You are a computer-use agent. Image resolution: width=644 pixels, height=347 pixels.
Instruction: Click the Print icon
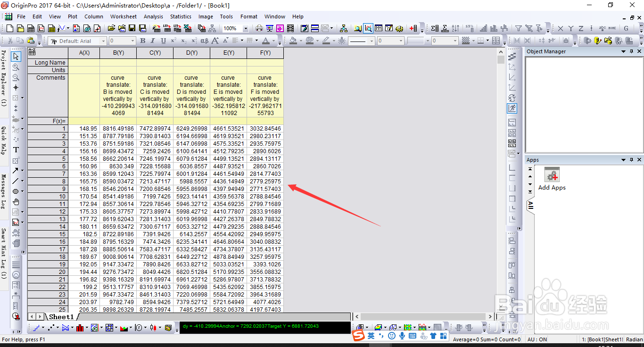point(259,28)
